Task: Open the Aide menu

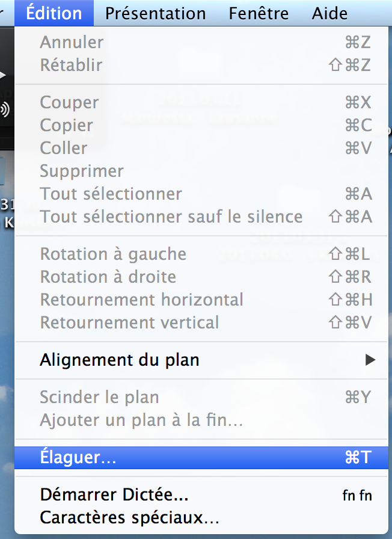Action: tap(329, 13)
